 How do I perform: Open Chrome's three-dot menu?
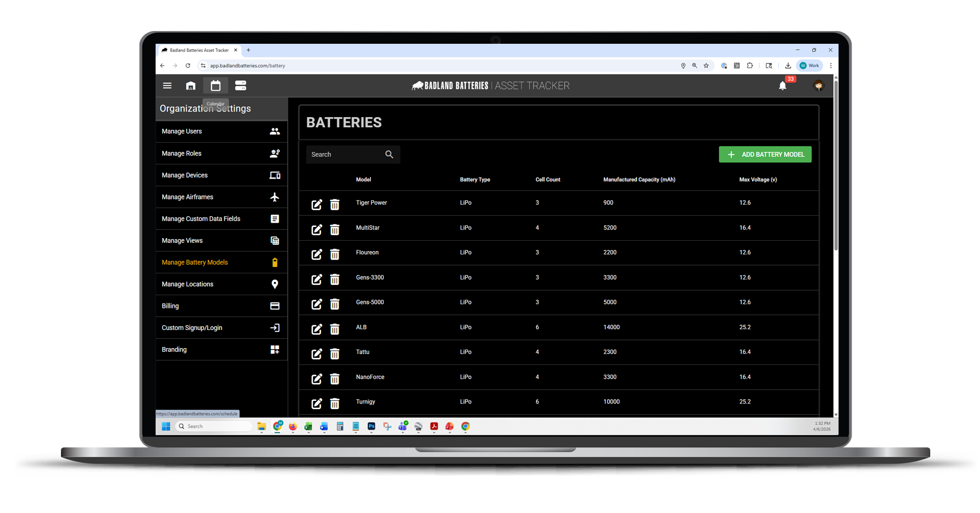coord(831,66)
